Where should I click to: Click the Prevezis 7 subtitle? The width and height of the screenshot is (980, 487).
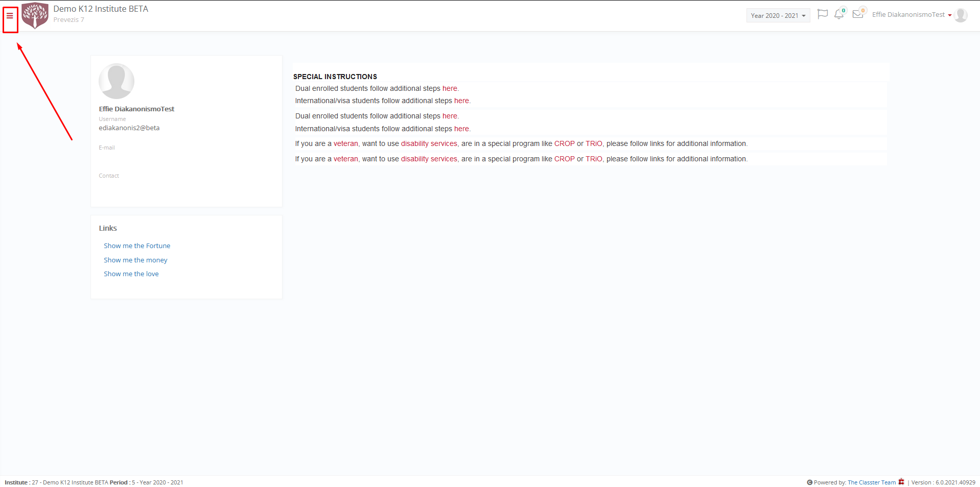pyautogui.click(x=68, y=20)
